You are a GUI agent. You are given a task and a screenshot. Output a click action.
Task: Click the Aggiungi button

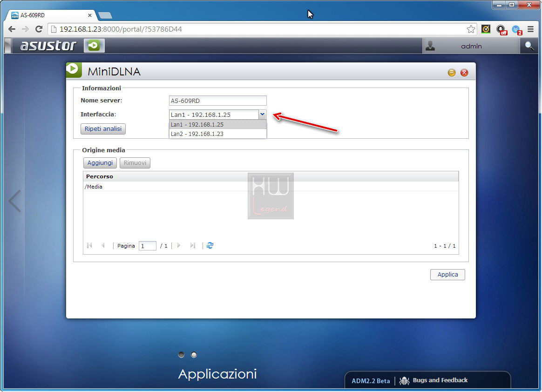[x=100, y=163]
